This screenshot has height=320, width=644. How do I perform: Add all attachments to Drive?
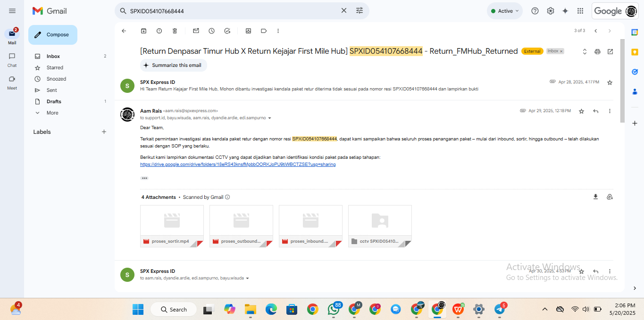pos(610,197)
